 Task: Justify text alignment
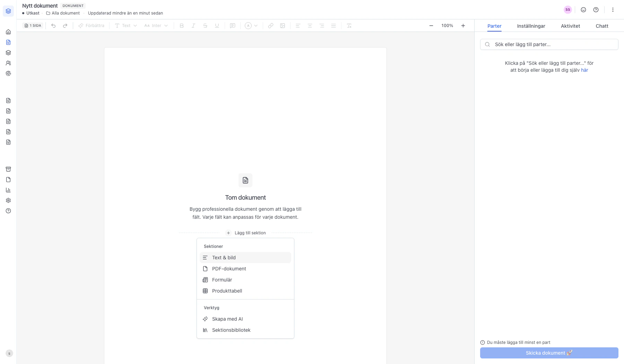[333, 26]
